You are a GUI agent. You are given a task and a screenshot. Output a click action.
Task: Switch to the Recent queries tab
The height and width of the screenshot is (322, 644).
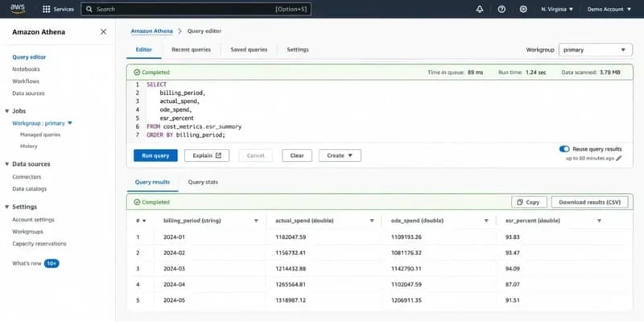[191, 50]
